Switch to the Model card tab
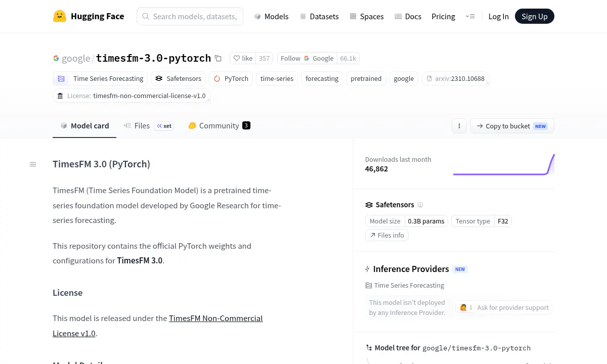Image resolution: width=607 pixels, height=364 pixels. [84, 126]
